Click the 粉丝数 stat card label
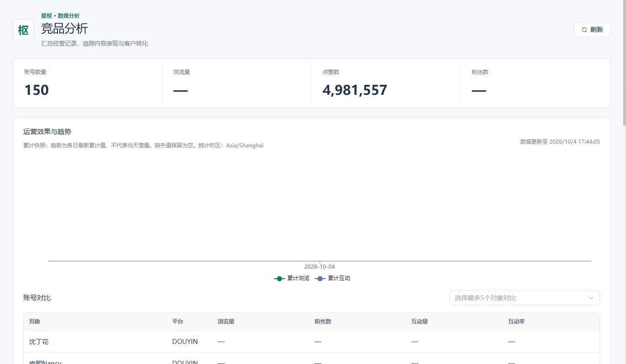The width and height of the screenshot is (626, 364). pos(480,72)
